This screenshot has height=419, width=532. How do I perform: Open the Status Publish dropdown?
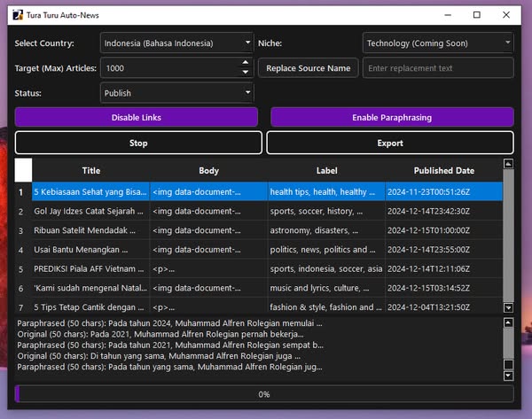(x=176, y=93)
